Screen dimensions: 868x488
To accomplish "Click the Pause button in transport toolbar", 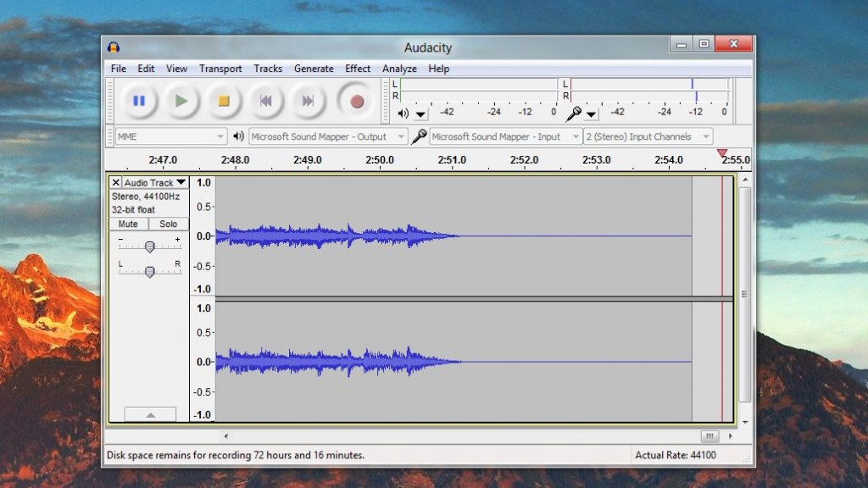I will tap(139, 102).
